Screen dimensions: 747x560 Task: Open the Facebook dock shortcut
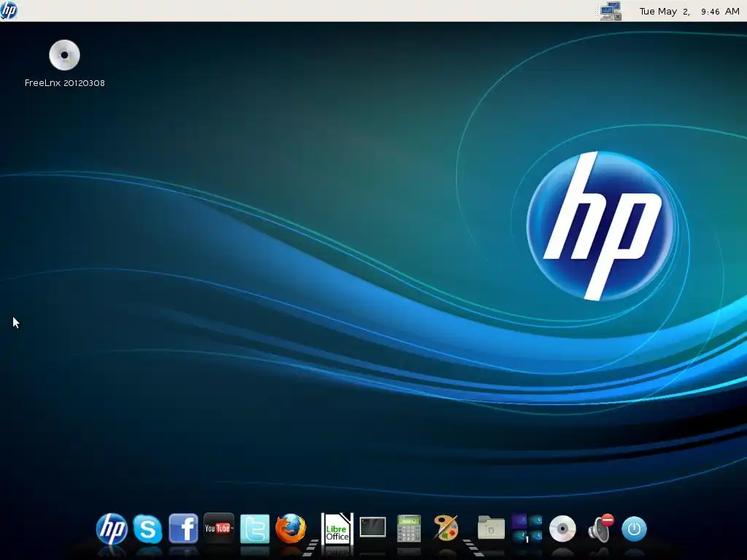pyautogui.click(x=183, y=529)
